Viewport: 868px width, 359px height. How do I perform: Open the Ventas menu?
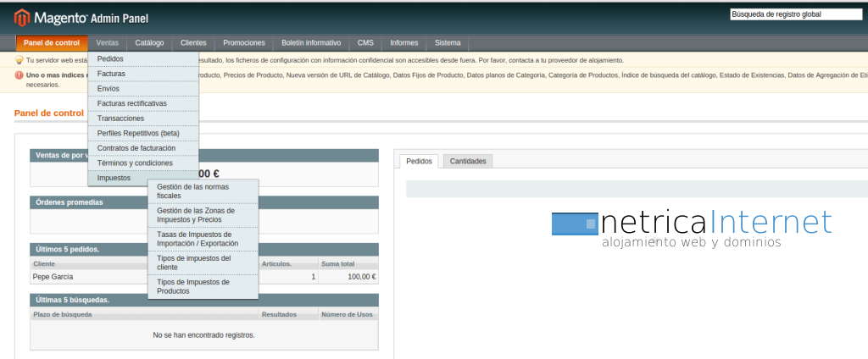pos(107,42)
